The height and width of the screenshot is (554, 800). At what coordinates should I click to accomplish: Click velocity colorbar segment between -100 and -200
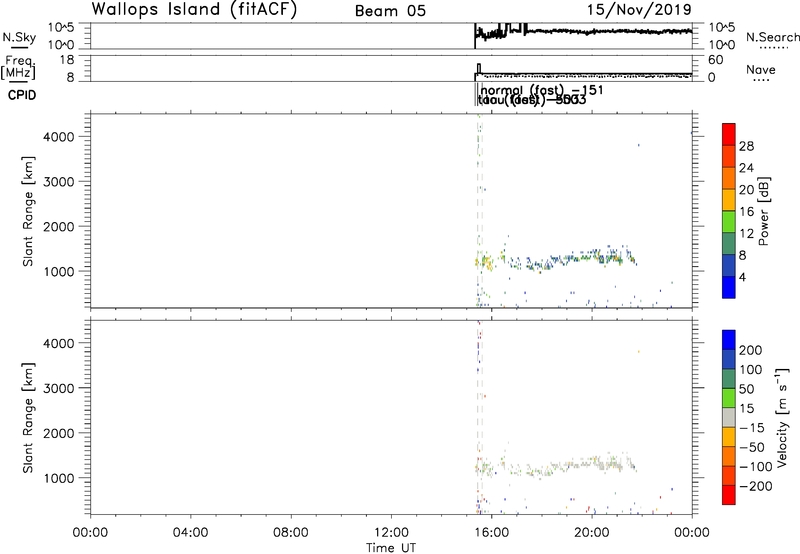(729, 475)
